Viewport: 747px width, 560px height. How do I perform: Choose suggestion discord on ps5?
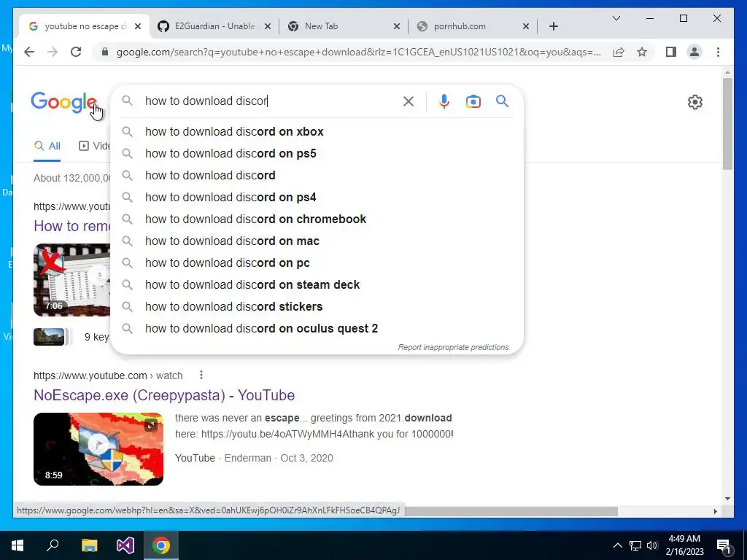[317, 153]
